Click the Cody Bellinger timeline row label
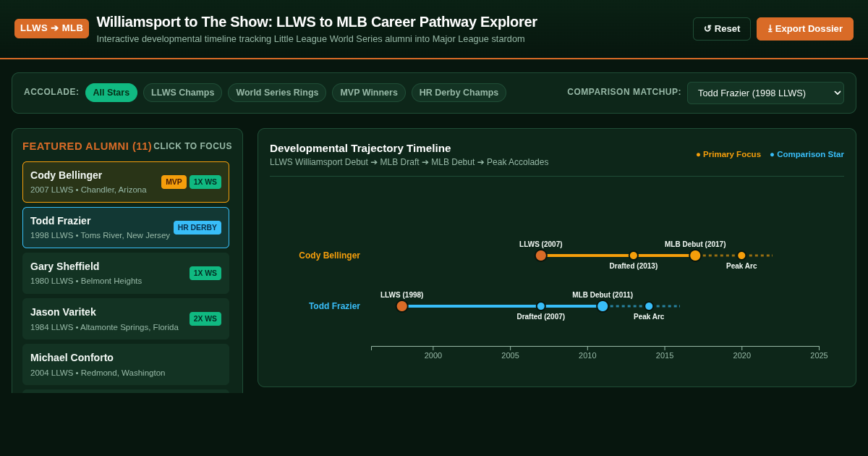The width and height of the screenshot is (868, 456). click(330, 256)
